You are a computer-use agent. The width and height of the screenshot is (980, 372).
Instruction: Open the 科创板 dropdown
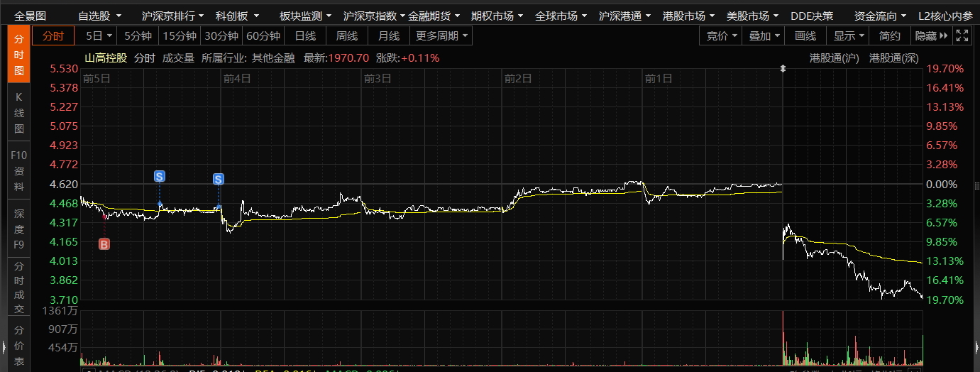[236, 16]
